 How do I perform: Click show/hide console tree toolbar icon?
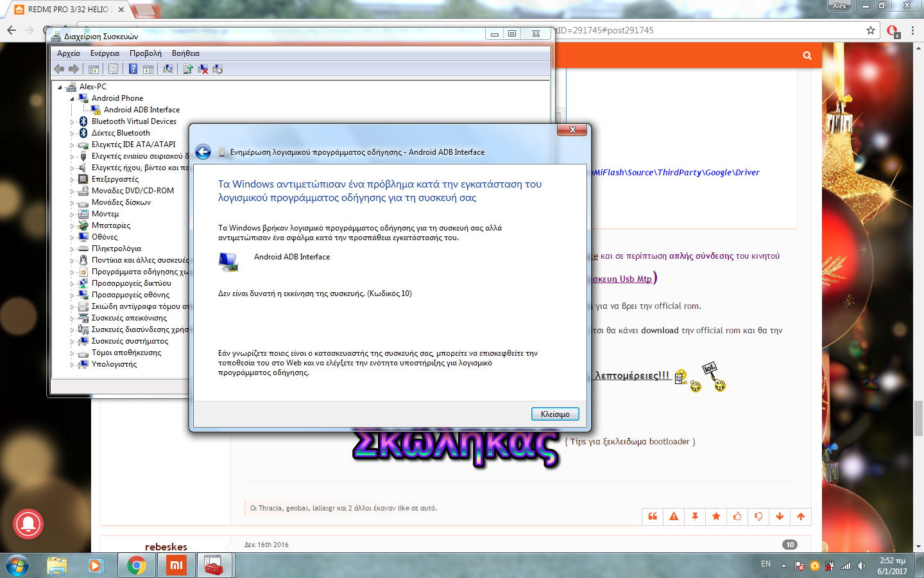[94, 69]
